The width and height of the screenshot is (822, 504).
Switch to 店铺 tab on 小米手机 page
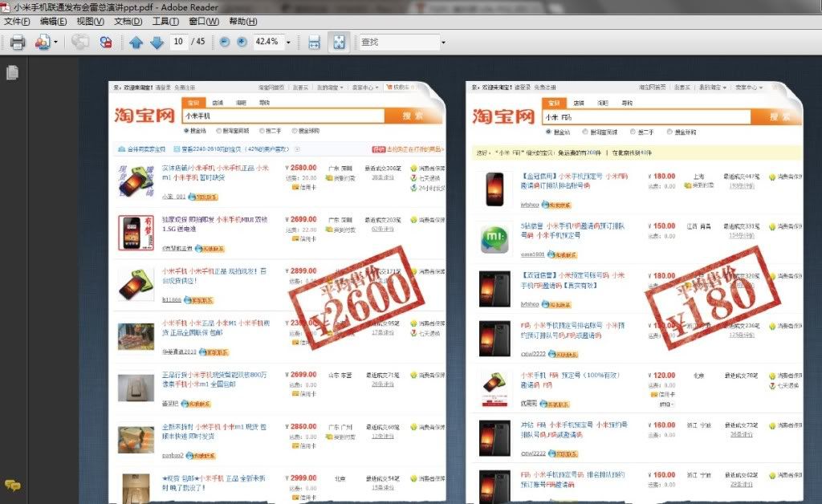[218, 103]
